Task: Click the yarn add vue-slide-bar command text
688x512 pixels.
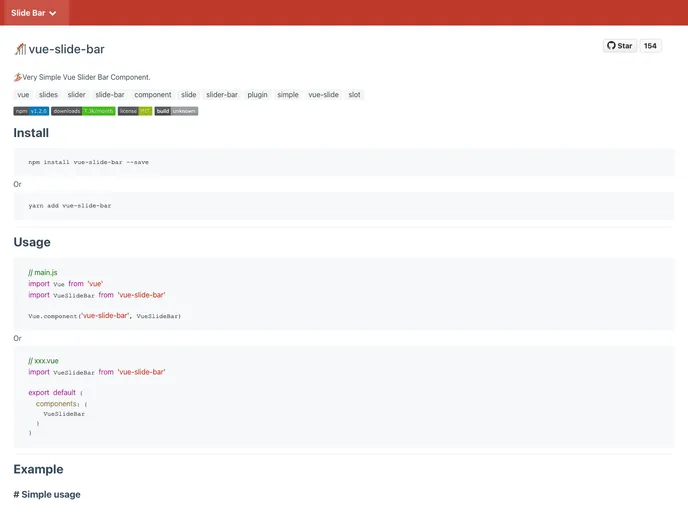Action: tap(70, 206)
